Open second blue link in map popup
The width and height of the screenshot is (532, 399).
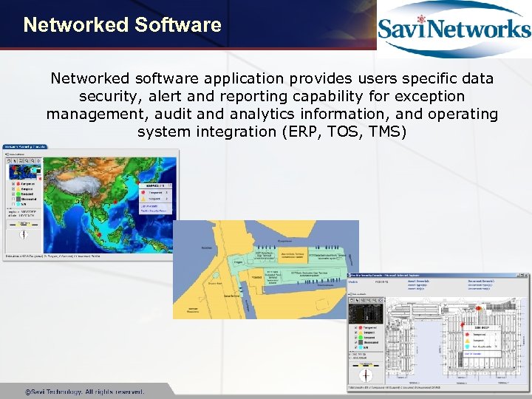point(154,211)
